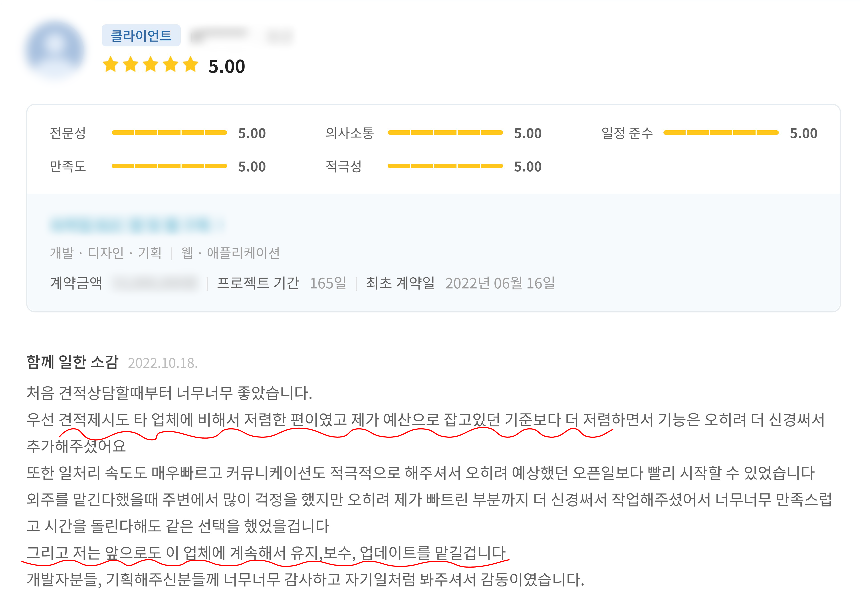Click the 일정 준수 yellow rating bar
The width and height of the screenshot is (867, 616).
point(721,133)
